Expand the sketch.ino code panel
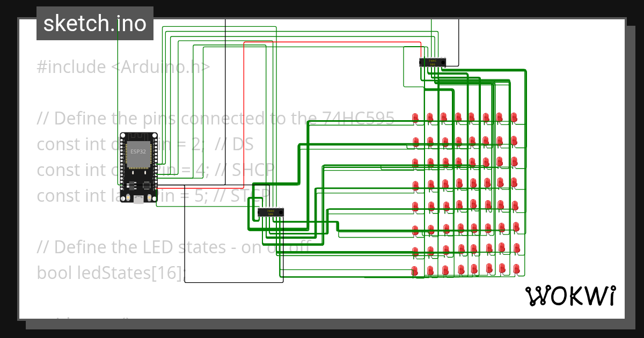This screenshot has height=338, width=644. tap(94, 24)
